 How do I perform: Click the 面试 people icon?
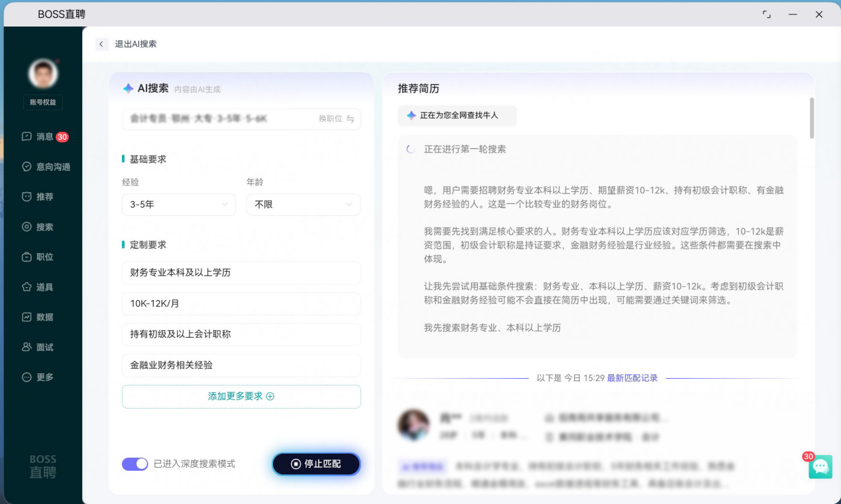27,347
